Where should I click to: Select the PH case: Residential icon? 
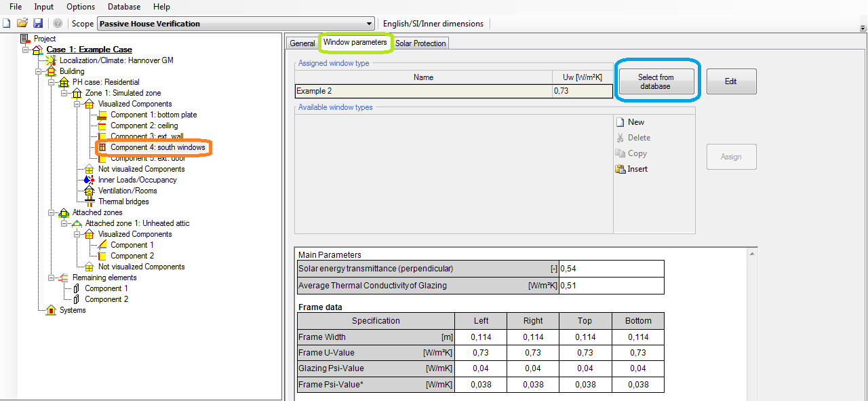(x=64, y=82)
